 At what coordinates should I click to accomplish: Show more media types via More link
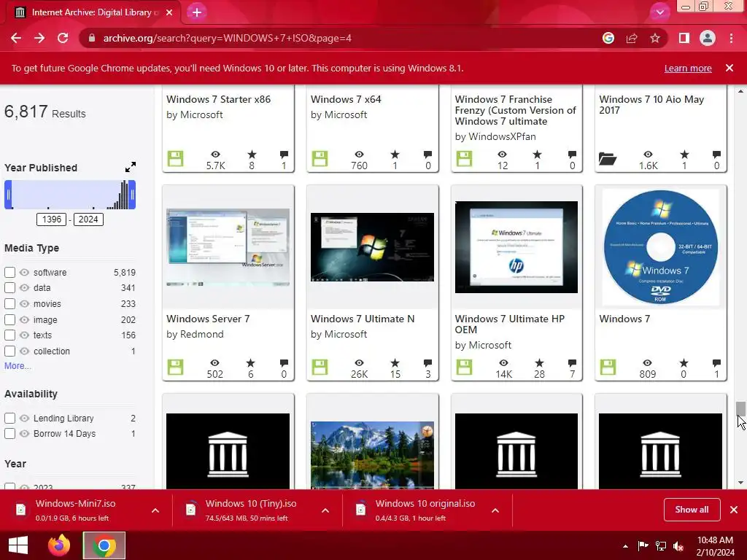point(18,366)
